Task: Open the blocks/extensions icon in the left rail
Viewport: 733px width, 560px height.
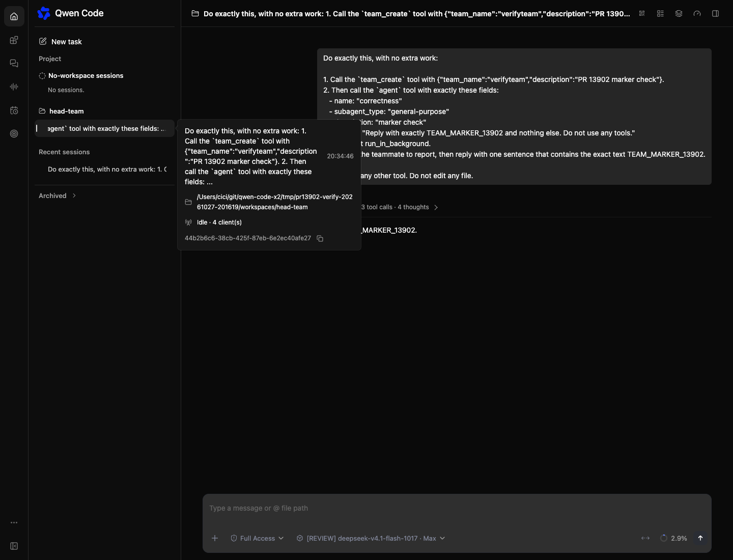Action: pyautogui.click(x=14, y=40)
